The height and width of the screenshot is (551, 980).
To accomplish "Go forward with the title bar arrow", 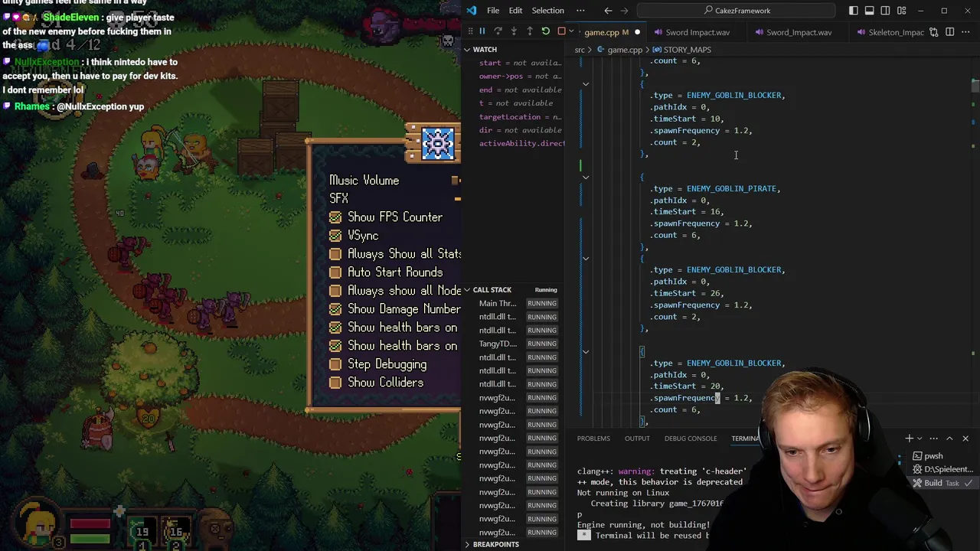I will click(625, 11).
